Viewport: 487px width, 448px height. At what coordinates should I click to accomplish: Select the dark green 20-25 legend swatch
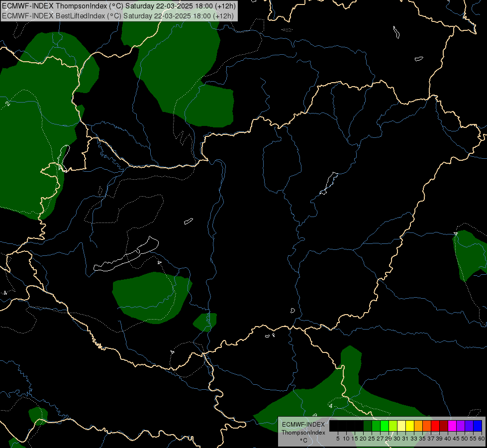tap(368, 426)
